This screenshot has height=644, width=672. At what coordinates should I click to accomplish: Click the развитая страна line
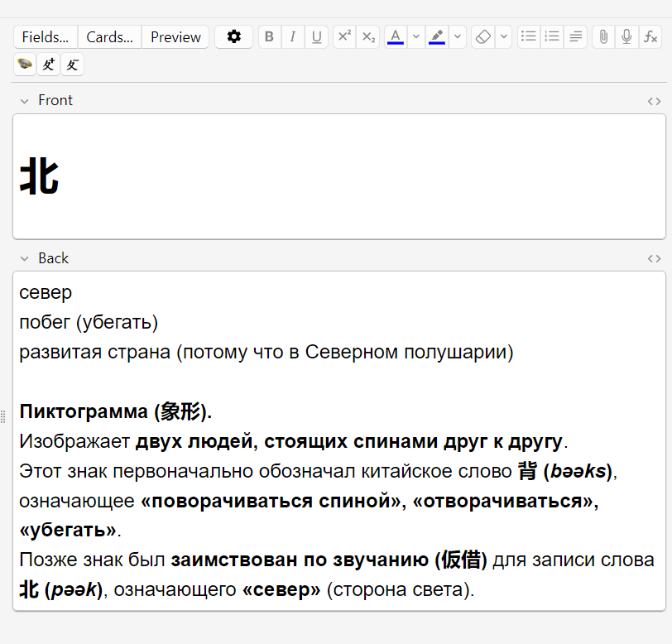point(266,353)
